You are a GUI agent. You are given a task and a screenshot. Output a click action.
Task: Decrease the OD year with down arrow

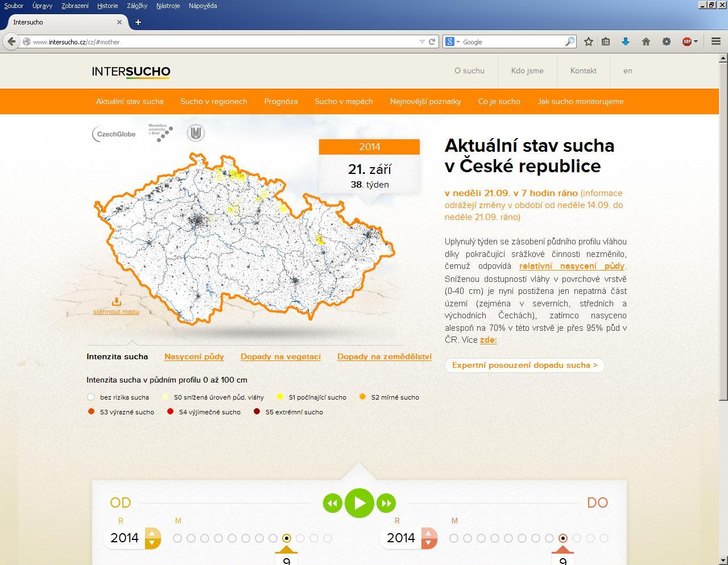click(152, 543)
